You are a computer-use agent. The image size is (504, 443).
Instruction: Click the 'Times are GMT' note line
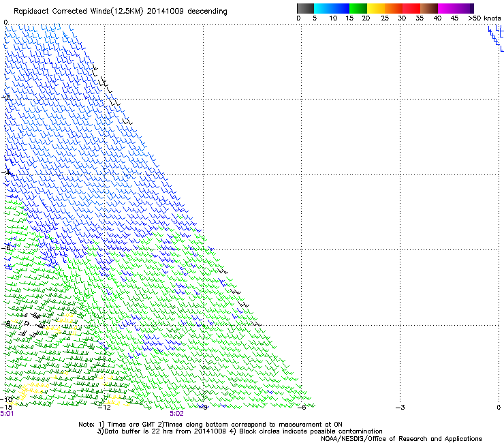pos(210,425)
